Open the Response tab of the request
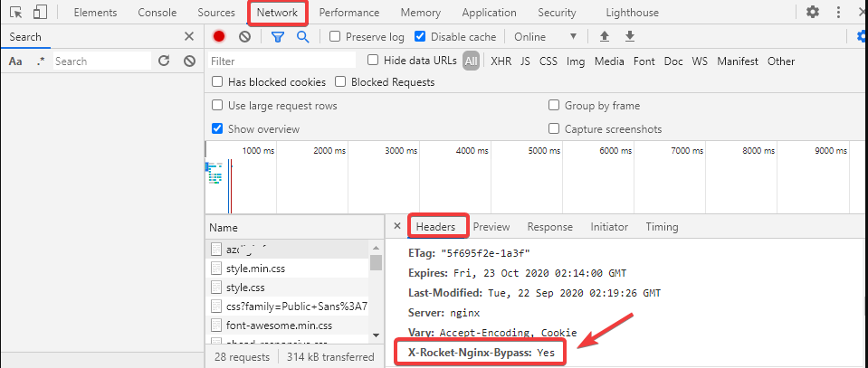868x368 pixels. point(550,227)
